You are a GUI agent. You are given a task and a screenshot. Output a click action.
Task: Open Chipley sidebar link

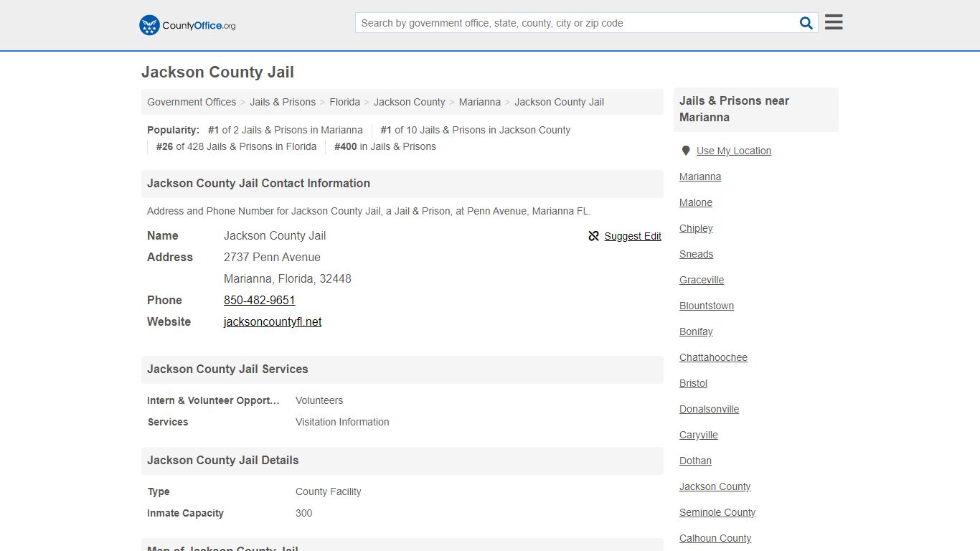click(696, 228)
